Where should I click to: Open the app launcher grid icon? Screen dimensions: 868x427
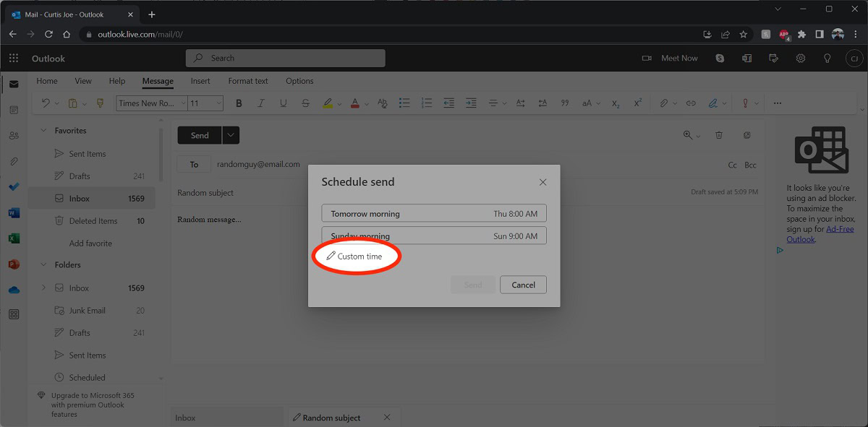(x=14, y=59)
